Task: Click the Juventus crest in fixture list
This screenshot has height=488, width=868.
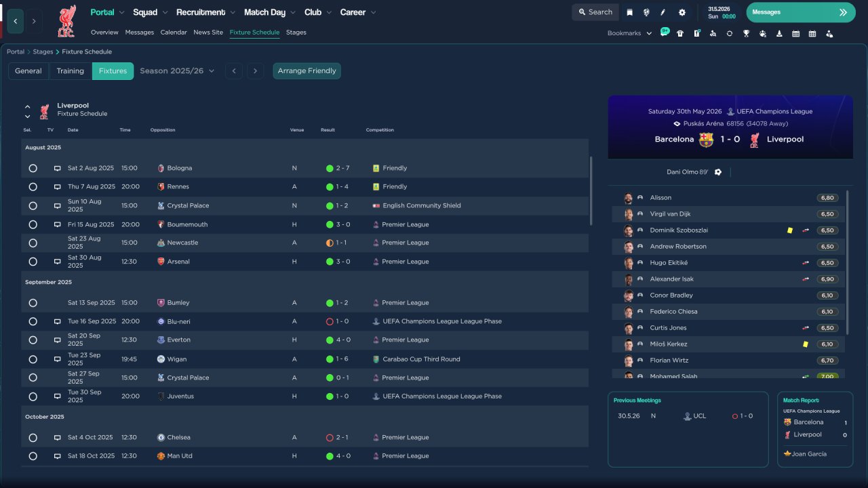Action: pyautogui.click(x=161, y=396)
